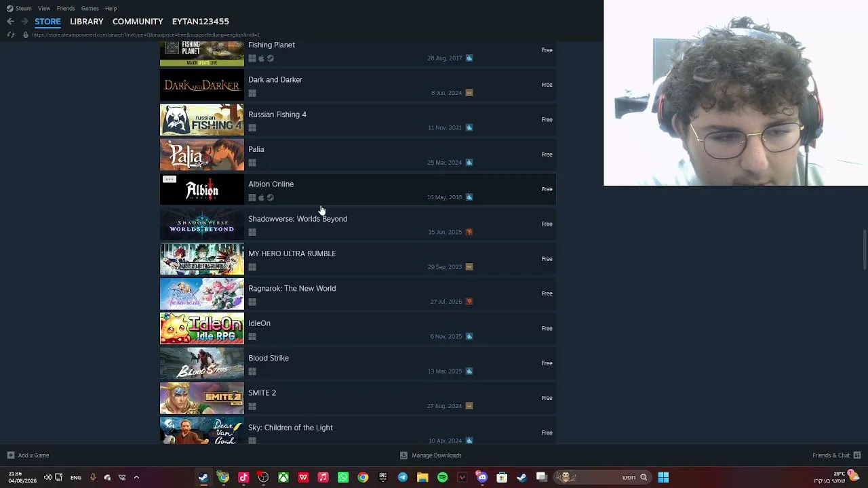Viewport: 868px width, 488px height.
Task: Switch the ENG input language indicator
Action: [x=76, y=477]
